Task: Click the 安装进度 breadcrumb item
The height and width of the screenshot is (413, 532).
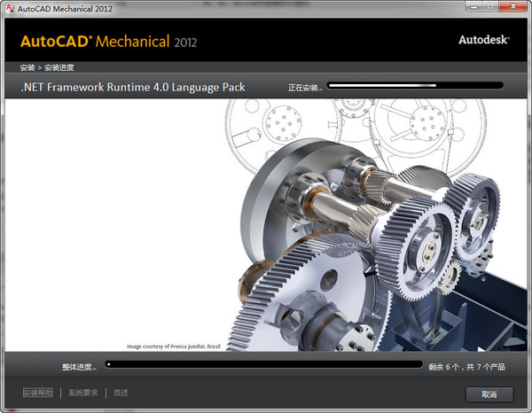Action: [x=59, y=67]
